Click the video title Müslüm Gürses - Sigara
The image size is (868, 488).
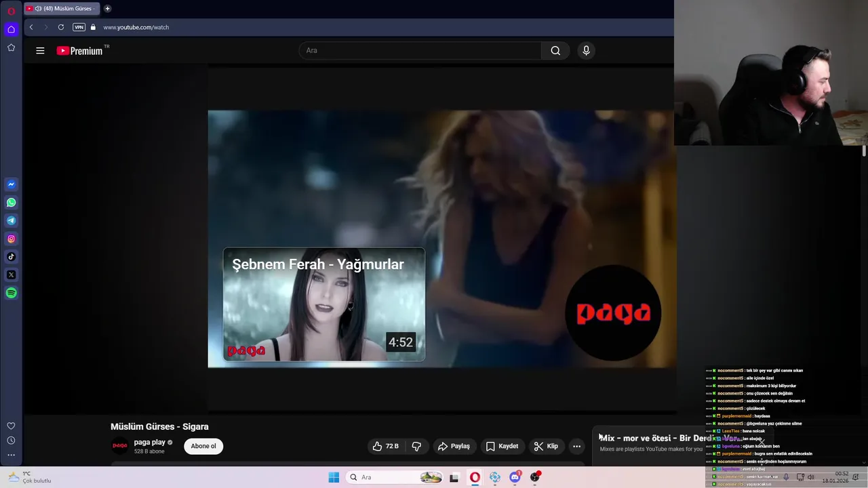159,426
